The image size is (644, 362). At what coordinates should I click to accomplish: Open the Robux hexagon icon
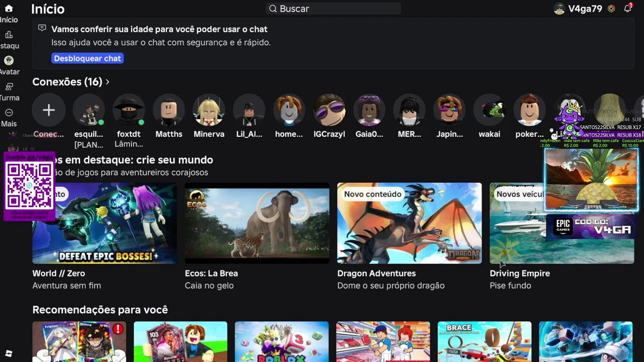pos(611,9)
